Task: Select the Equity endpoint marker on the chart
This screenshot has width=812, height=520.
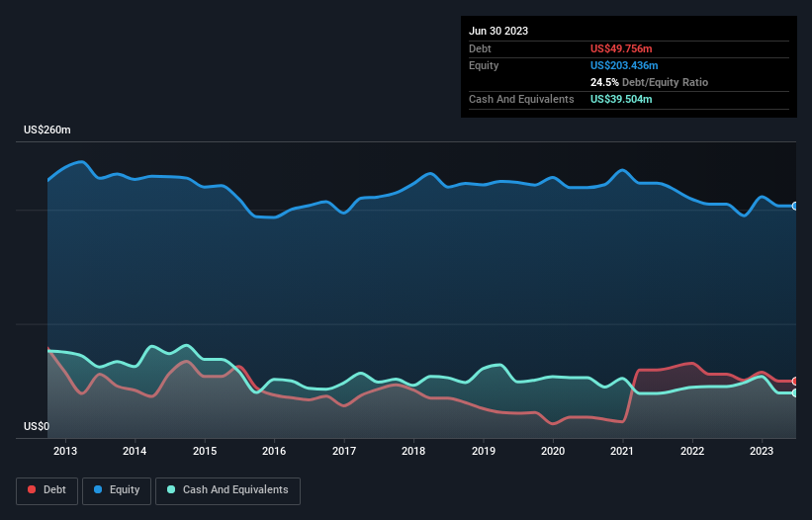Action: click(x=795, y=206)
